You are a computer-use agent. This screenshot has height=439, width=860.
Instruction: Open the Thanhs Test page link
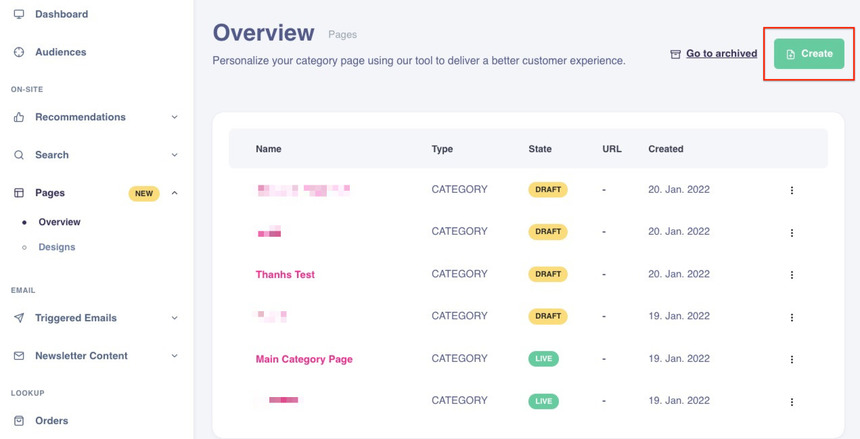[x=285, y=275]
